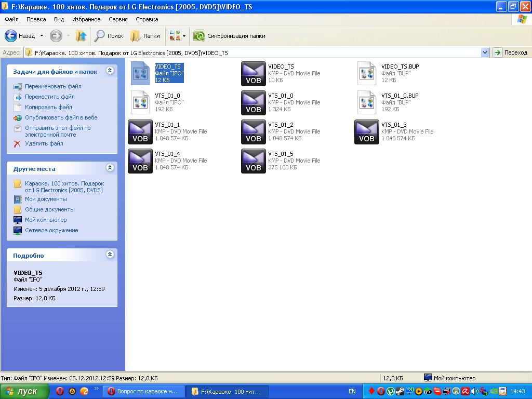Open Search (Поиск) magnifier tool
The width and height of the screenshot is (532, 399).
[100, 36]
